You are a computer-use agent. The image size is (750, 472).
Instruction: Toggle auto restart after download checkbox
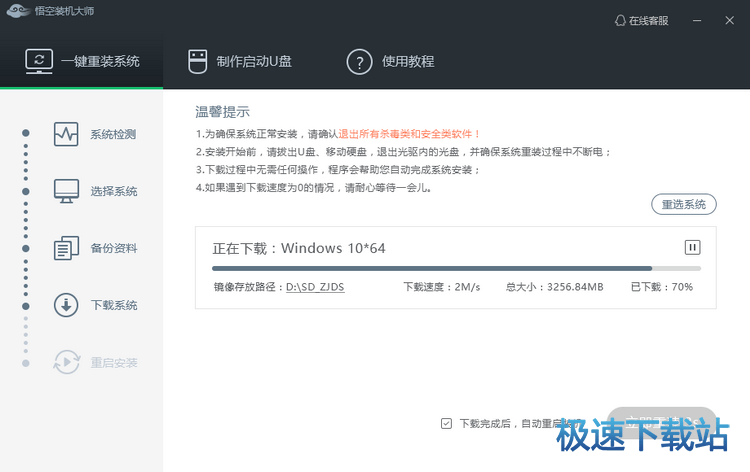point(446,423)
